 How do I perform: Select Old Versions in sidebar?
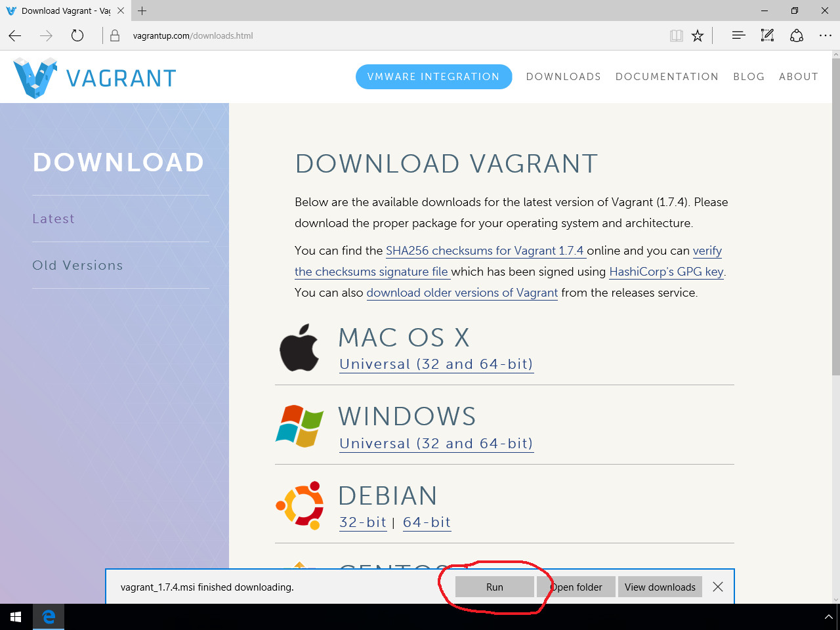(x=77, y=265)
